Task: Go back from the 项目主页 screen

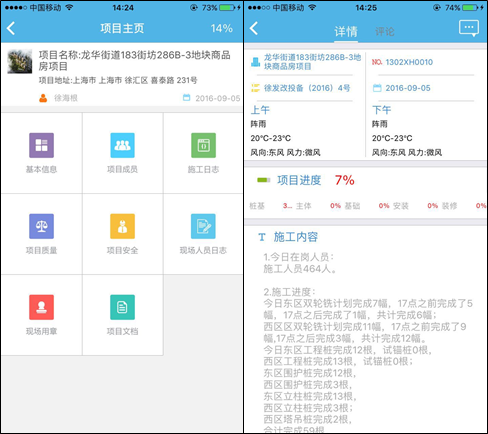Action: point(11,28)
